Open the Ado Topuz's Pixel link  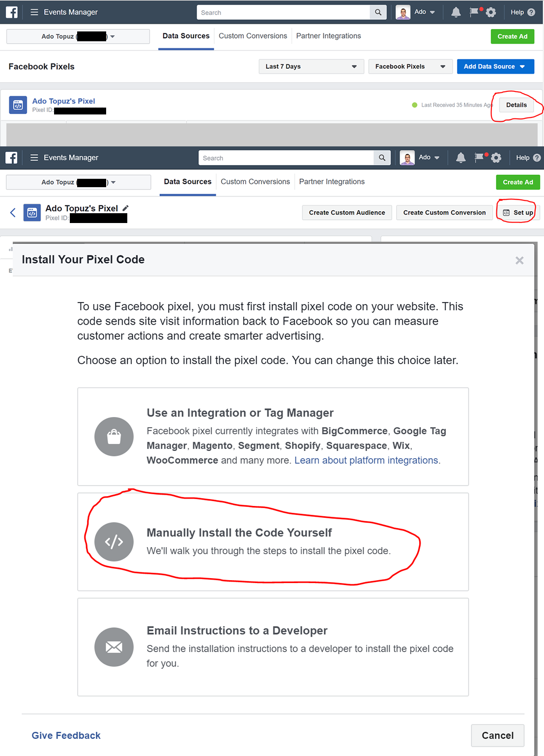click(x=64, y=101)
